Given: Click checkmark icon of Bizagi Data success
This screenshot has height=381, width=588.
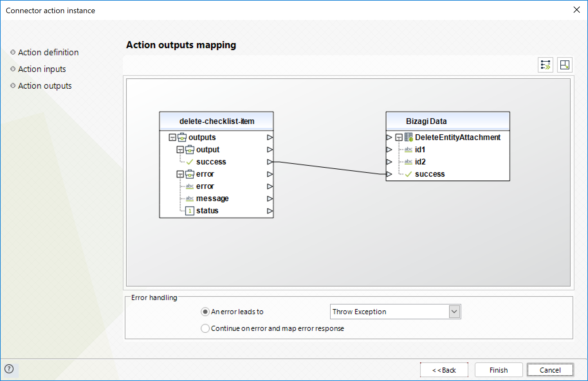Looking at the screenshot, I should (x=409, y=174).
